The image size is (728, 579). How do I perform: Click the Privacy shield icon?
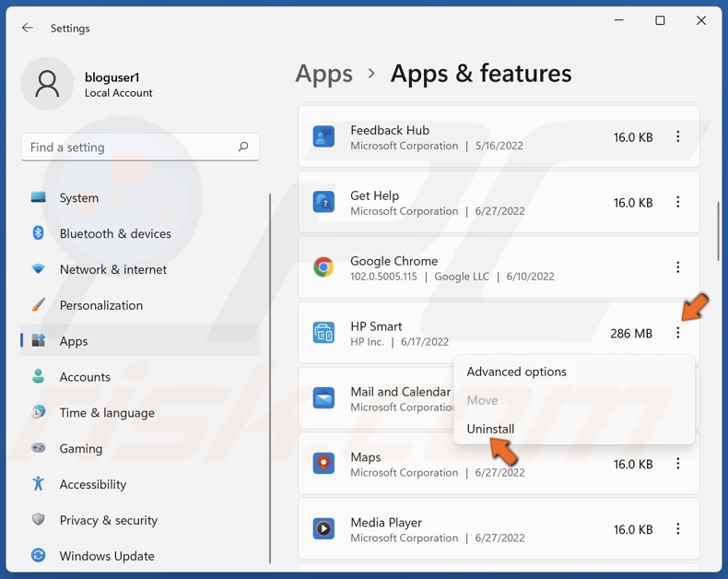38,519
